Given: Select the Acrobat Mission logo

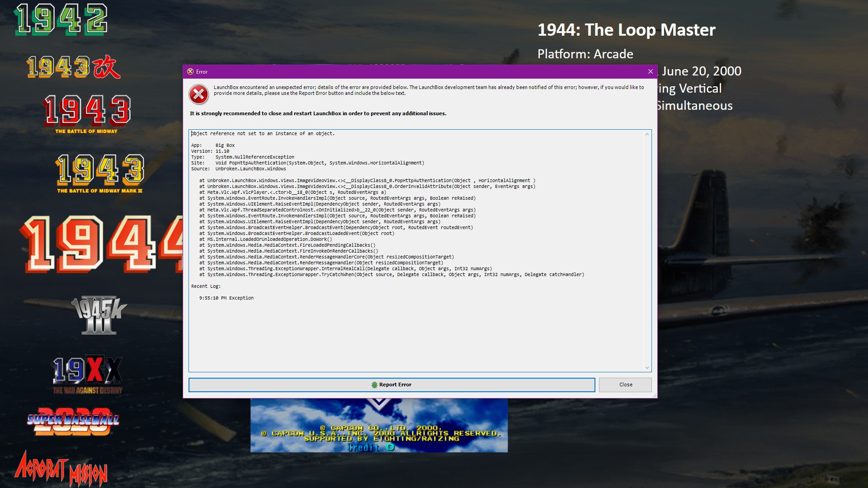Looking at the screenshot, I should (x=61, y=469).
